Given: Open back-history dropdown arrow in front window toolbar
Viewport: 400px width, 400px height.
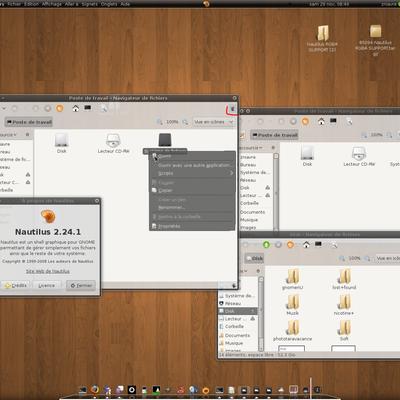Looking at the screenshot, I should [x=4, y=109].
